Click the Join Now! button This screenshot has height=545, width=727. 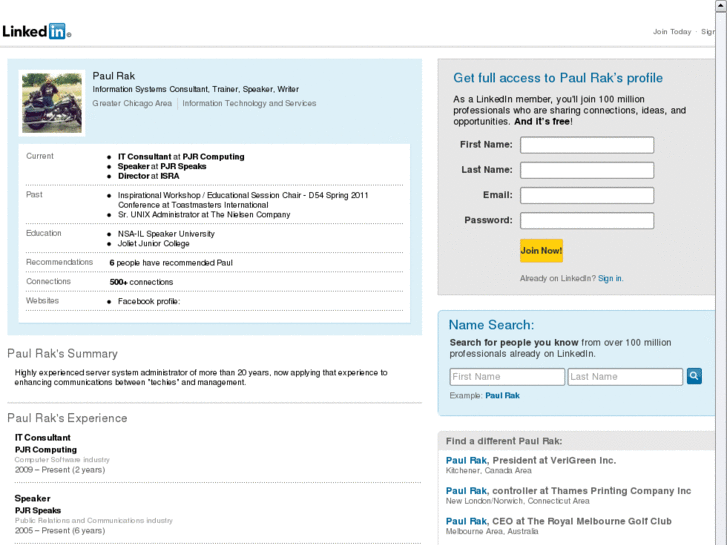tap(541, 250)
